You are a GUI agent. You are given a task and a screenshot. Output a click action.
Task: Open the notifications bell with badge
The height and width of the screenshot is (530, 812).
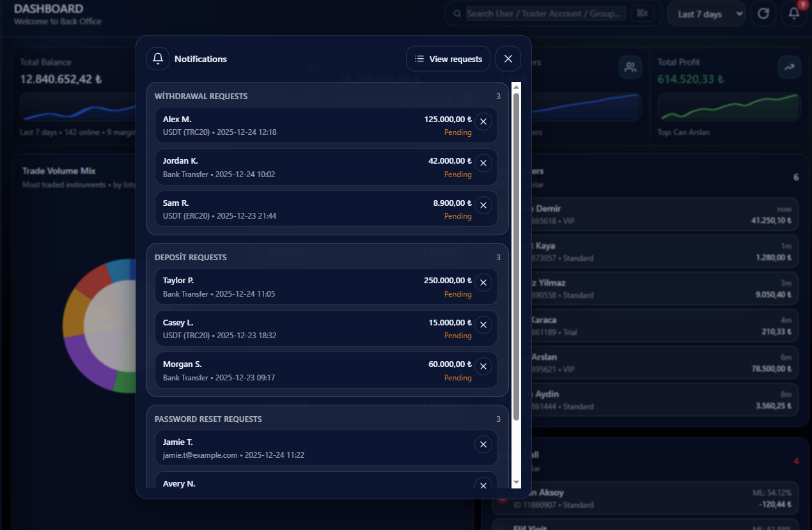pyautogui.click(x=793, y=13)
